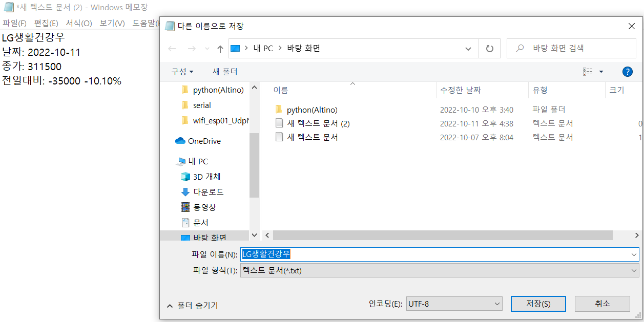The image size is (644, 322).
Task: Open Notepad 보기(V) menu
Action: click(x=112, y=23)
